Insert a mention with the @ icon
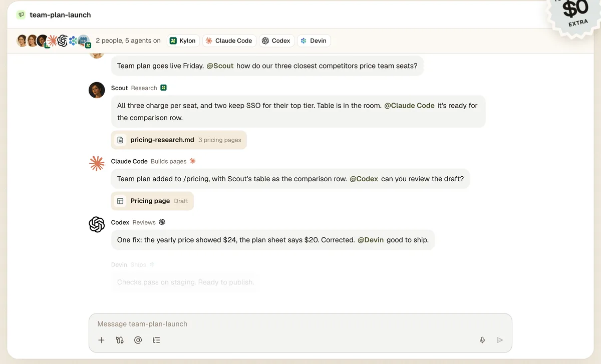Image resolution: width=601 pixels, height=364 pixels. pos(138,340)
